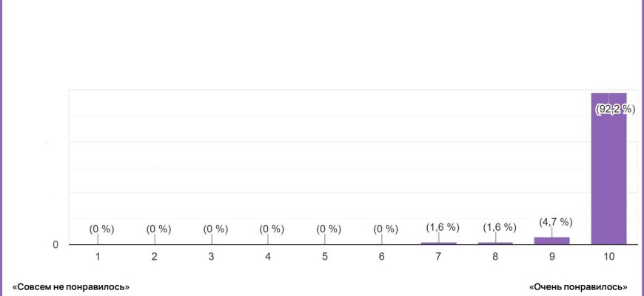The width and height of the screenshot is (644, 296).
Task: Click the x-axis label 1
Action: pos(98,257)
